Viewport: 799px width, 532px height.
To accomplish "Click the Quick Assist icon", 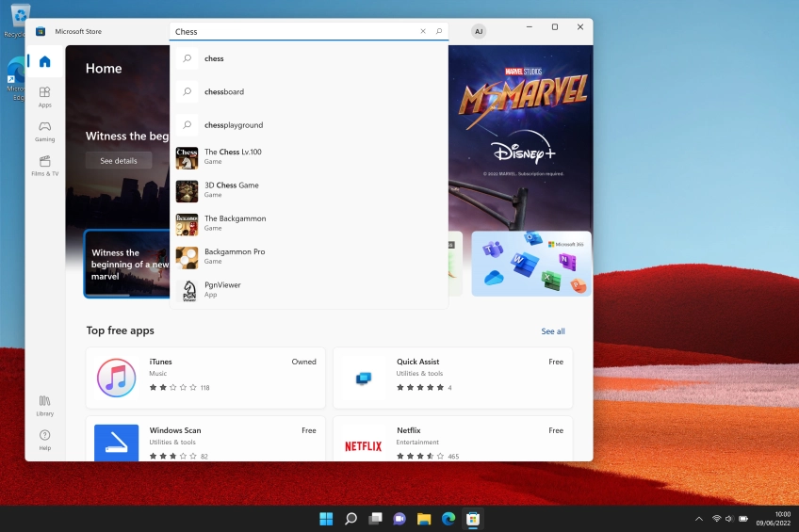I will pos(364,379).
